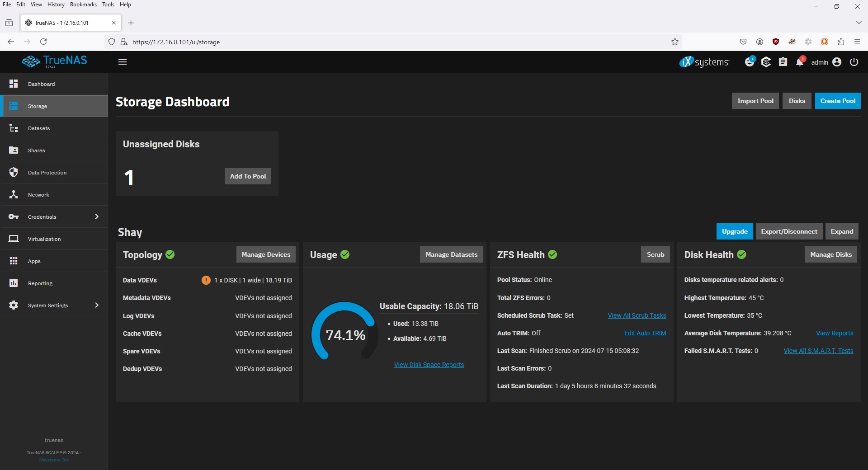Open the how-would-you-rate feedback smiley icon
Screen dimensions: 868x470
tap(750, 61)
